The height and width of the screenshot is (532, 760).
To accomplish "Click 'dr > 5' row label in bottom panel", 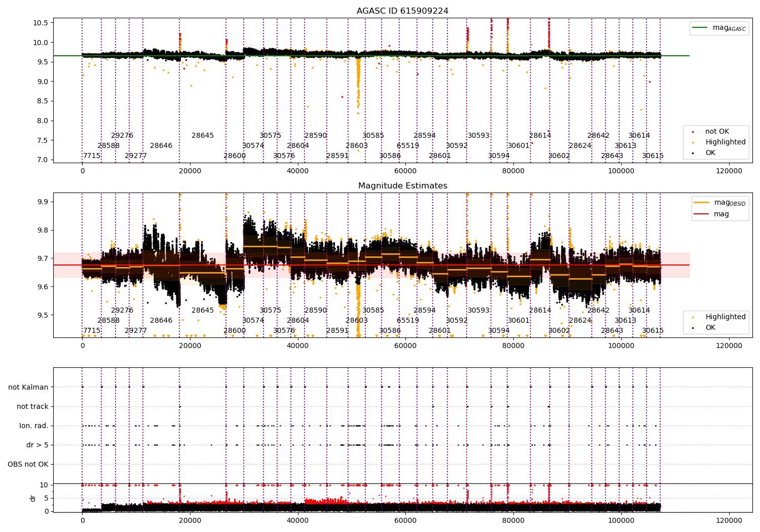I will (x=37, y=445).
